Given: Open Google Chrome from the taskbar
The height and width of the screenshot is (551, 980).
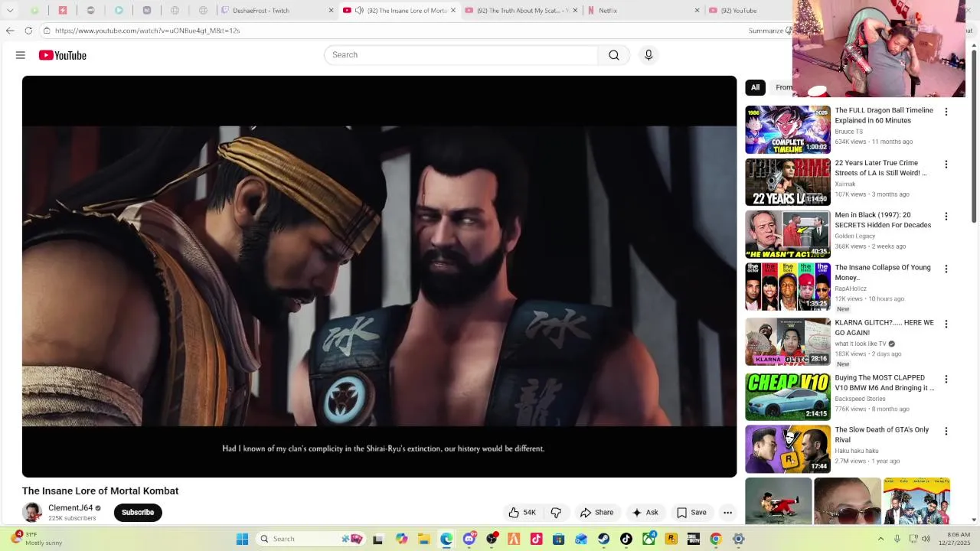Looking at the screenshot, I should click(x=716, y=539).
